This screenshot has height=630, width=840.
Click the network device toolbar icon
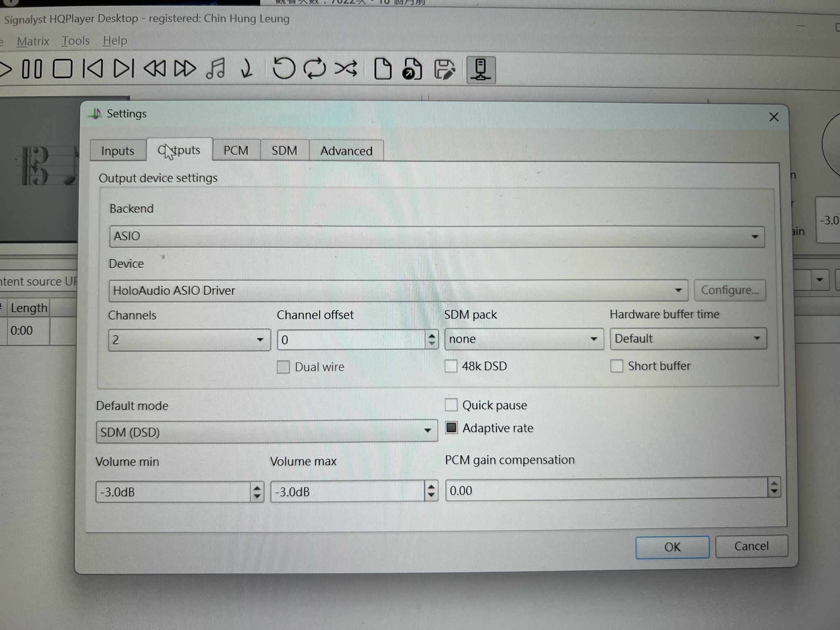point(481,70)
